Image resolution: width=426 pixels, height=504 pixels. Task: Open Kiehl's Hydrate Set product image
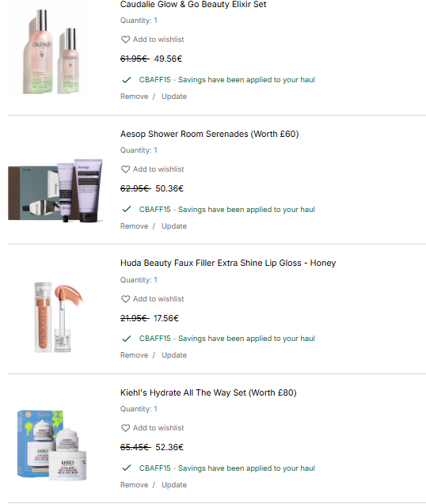tap(51, 445)
